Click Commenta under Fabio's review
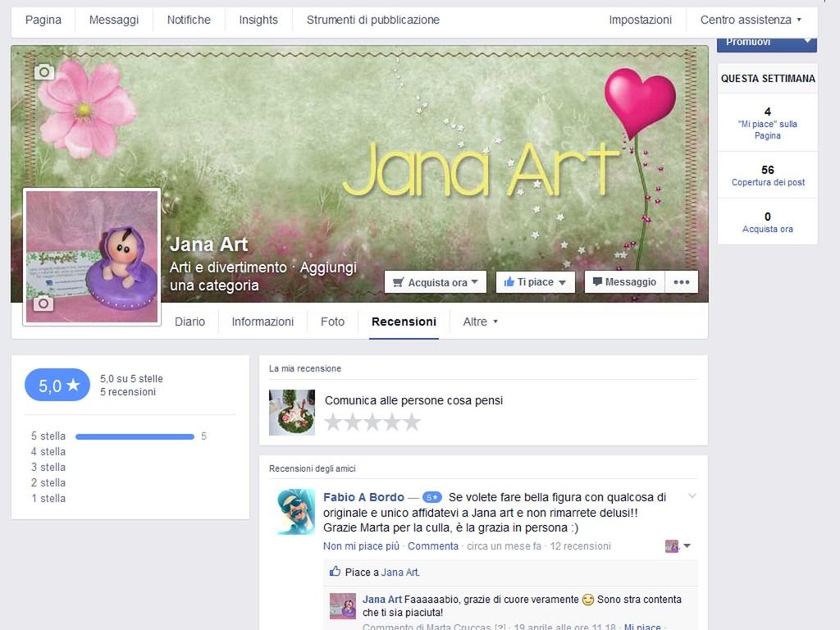Image resolution: width=840 pixels, height=630 pixels. coord(433,546)
